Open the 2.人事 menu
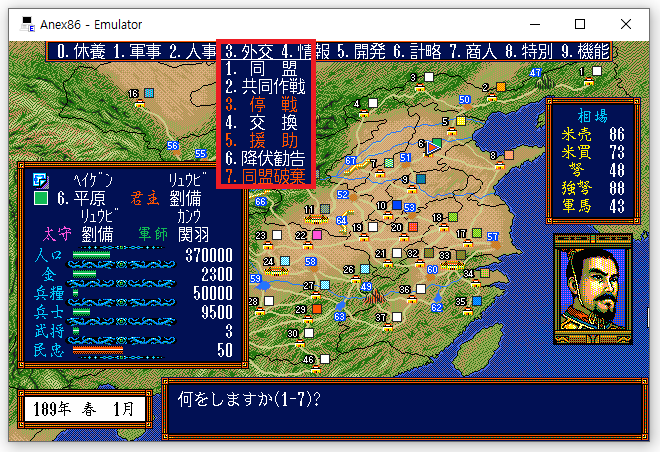Screen dimensions: 660x452 (193, 52)
